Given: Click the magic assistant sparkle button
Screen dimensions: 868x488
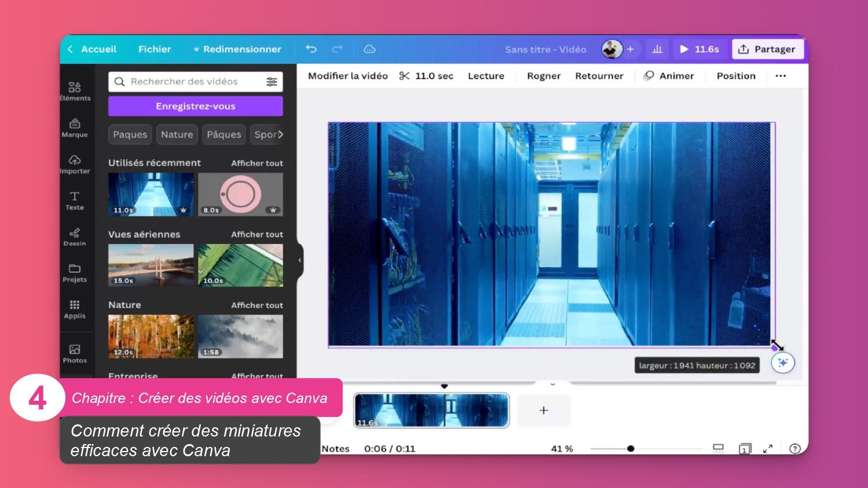Looking at the screenshot, I should 783,363.
